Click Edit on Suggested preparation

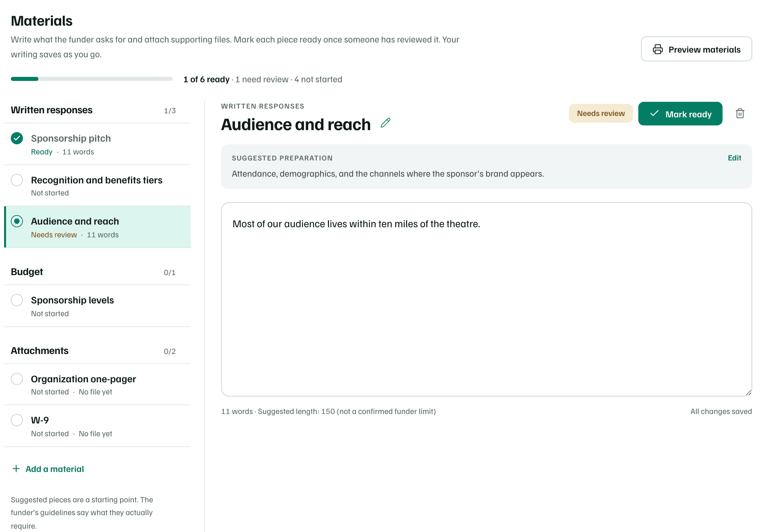[734, 158]
